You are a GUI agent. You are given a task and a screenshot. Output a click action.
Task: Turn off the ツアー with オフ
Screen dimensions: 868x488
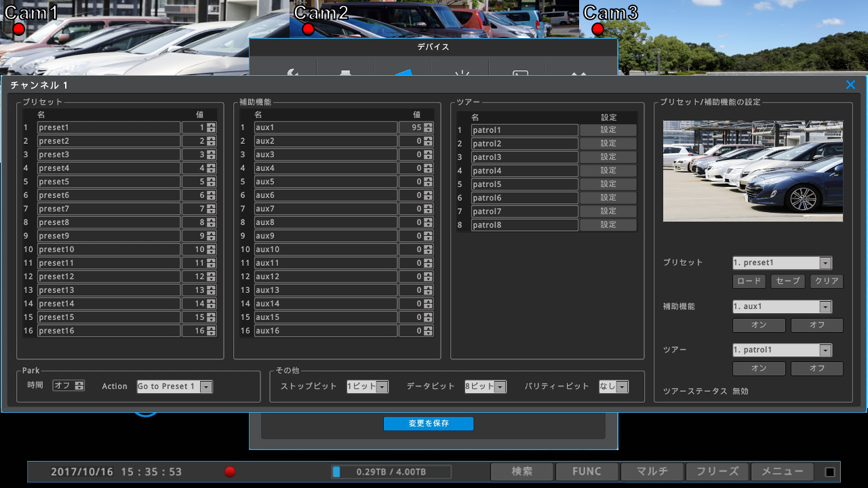tap(817, 369)
